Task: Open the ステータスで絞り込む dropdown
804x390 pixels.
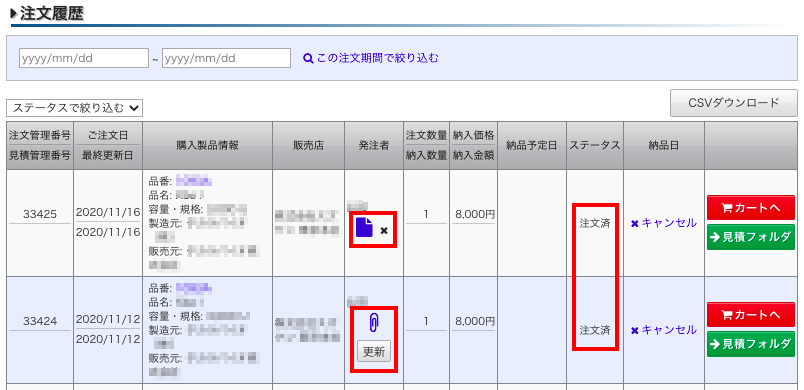Action: 74,108
